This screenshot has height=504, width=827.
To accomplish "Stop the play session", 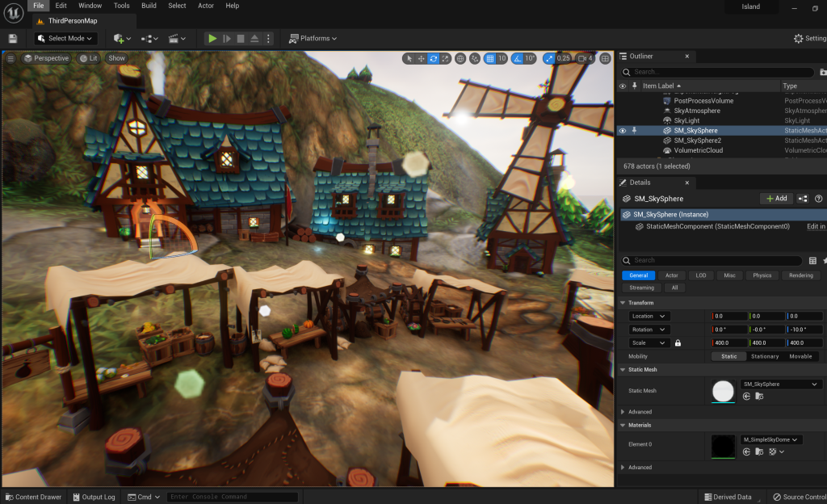I will click(241, 39).
